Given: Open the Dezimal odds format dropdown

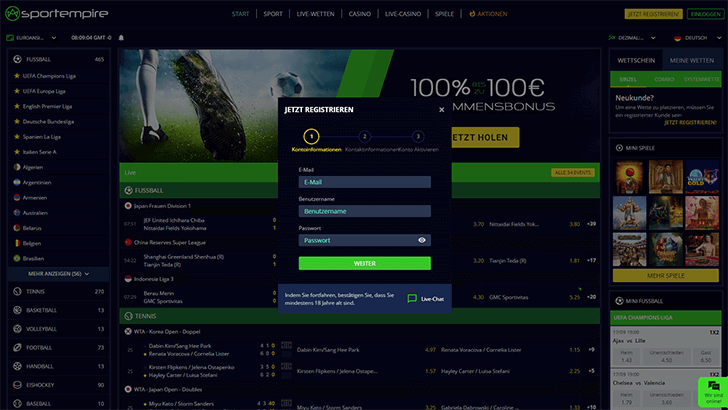Looking at the screenshot, I should point(632,38).
